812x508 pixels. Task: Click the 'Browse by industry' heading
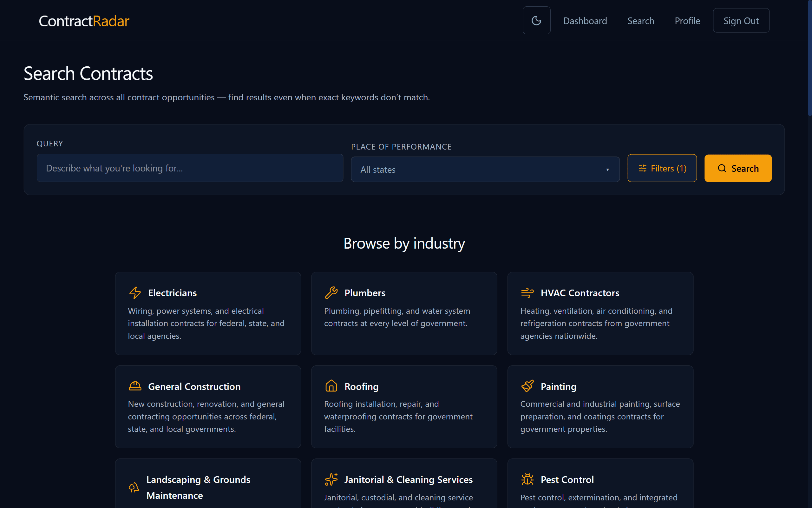point(404,243)
